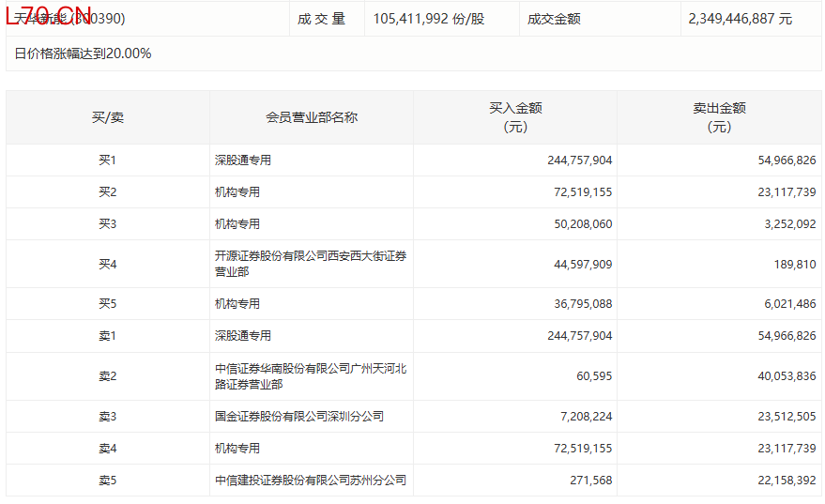This screenshot has width=825, height=504.
Task: Click the 买/卖 column header
Action: pos(107,117)
